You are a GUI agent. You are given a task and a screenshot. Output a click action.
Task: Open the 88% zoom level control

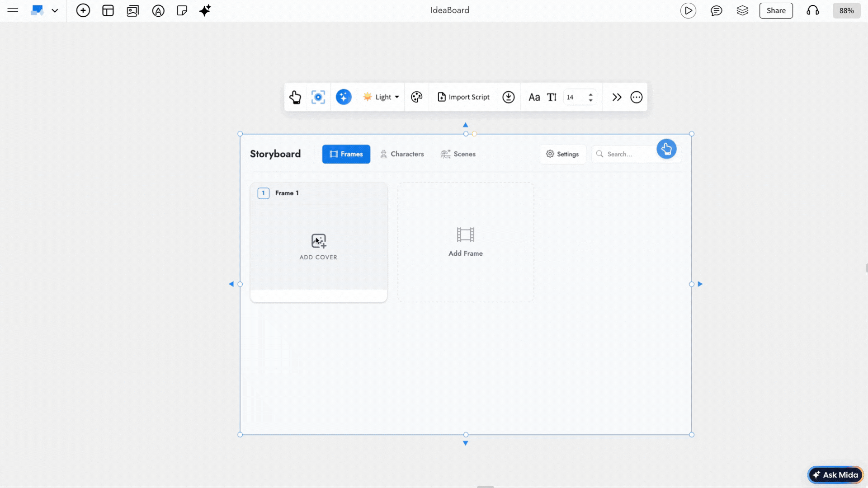846,10
